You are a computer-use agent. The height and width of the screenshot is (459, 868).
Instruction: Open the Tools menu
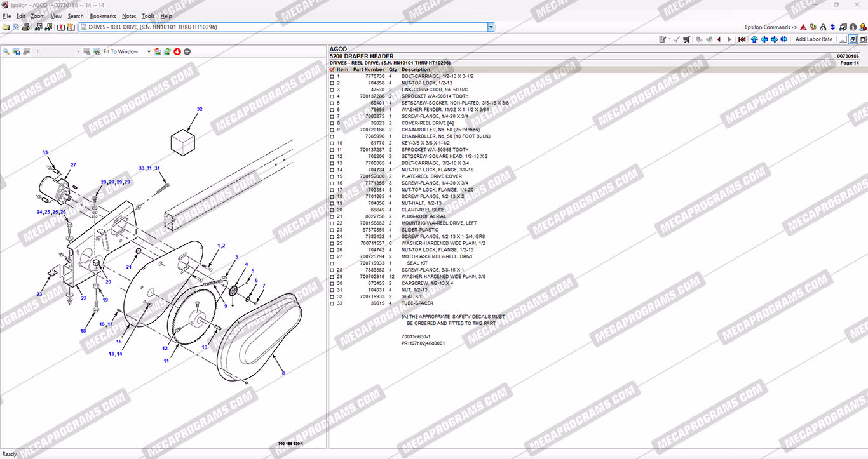[148, 16]
